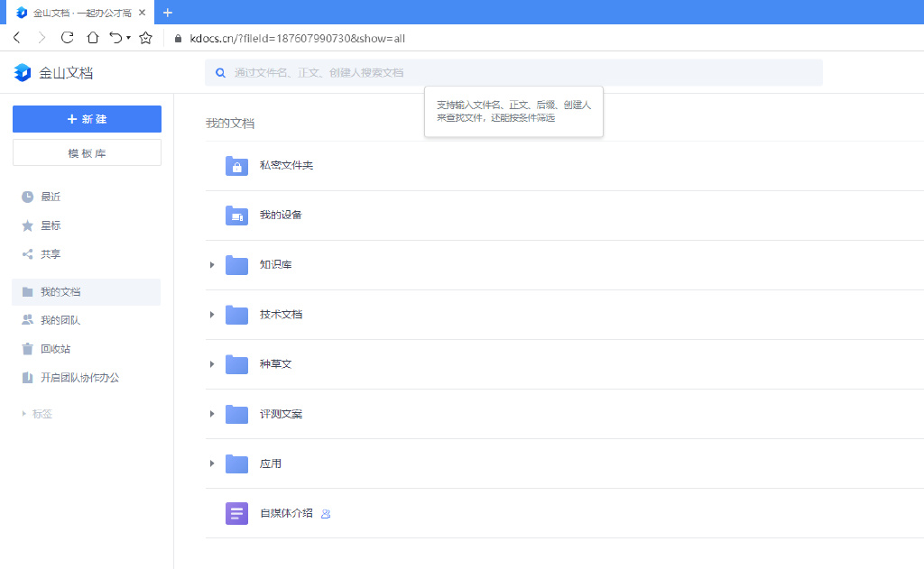Select the address bar URL kdocs.cn
Screen dimensions: 924x569
click(297, 38)
